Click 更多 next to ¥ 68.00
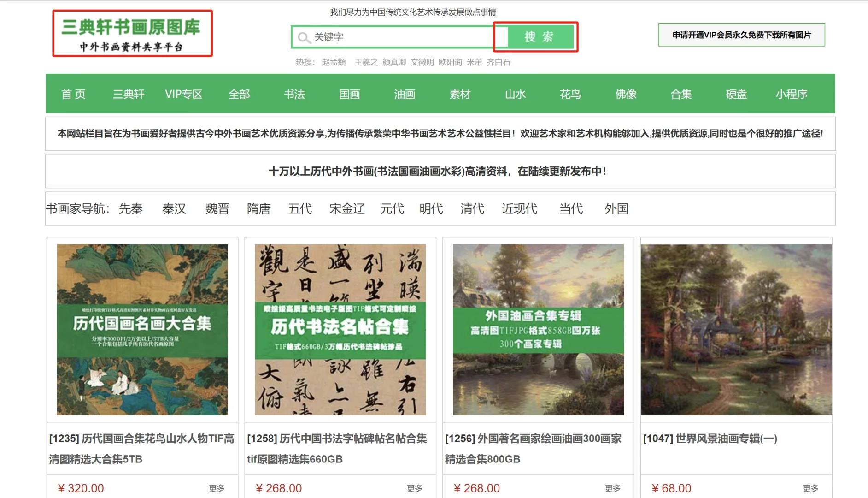Viewport: 868px width, 498px height. click(811, 488)
